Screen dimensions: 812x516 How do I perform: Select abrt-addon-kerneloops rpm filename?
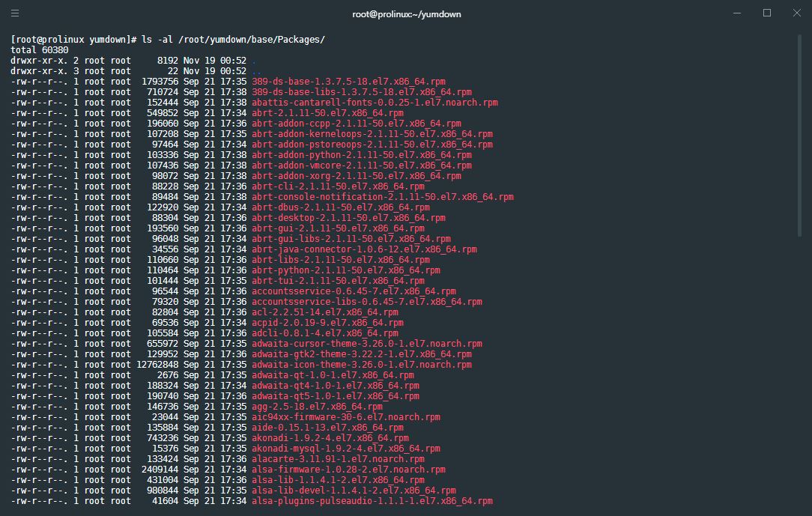pos(372,134)
